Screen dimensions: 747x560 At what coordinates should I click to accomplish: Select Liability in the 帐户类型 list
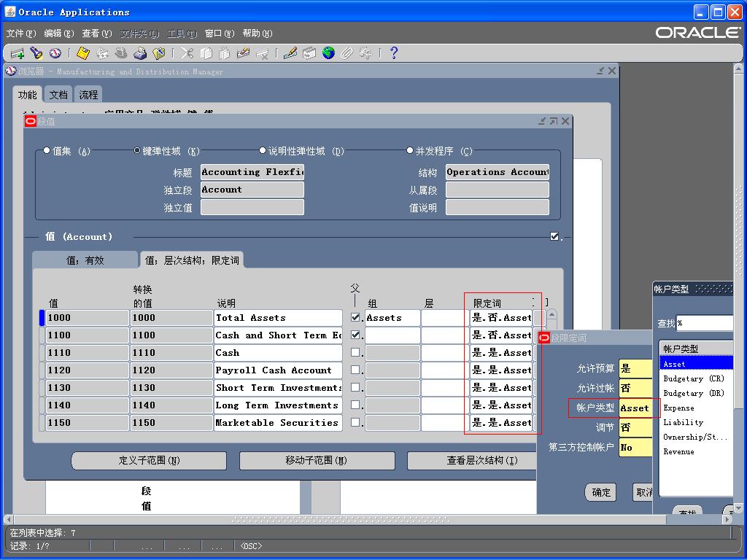point(683,422)
